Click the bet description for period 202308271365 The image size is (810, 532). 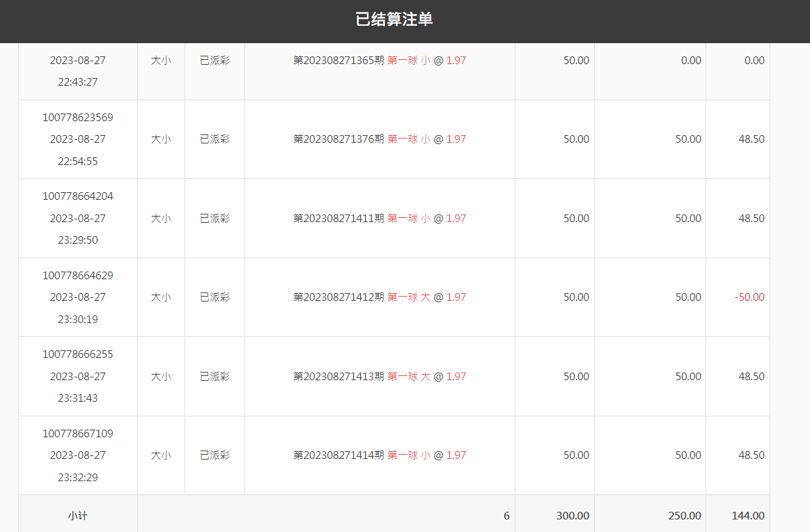380,61
